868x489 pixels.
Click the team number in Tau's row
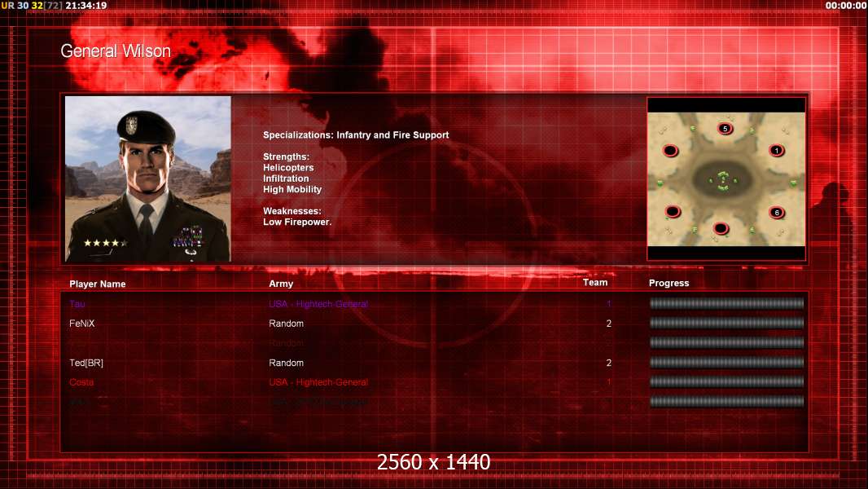[609, 303]
